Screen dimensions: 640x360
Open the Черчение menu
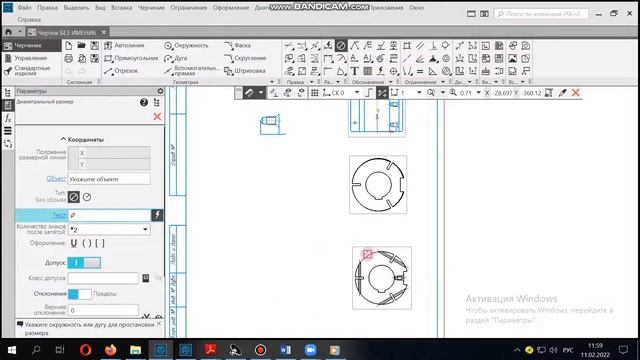[x=151, y=8]
